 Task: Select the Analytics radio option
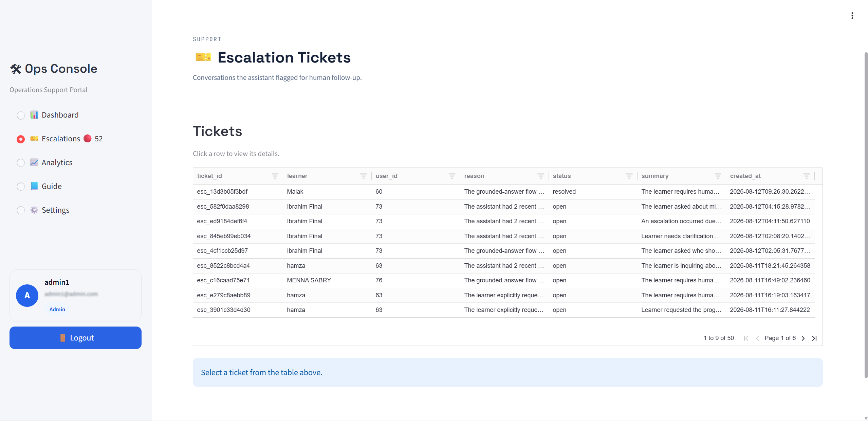click(x=21, y=163)
